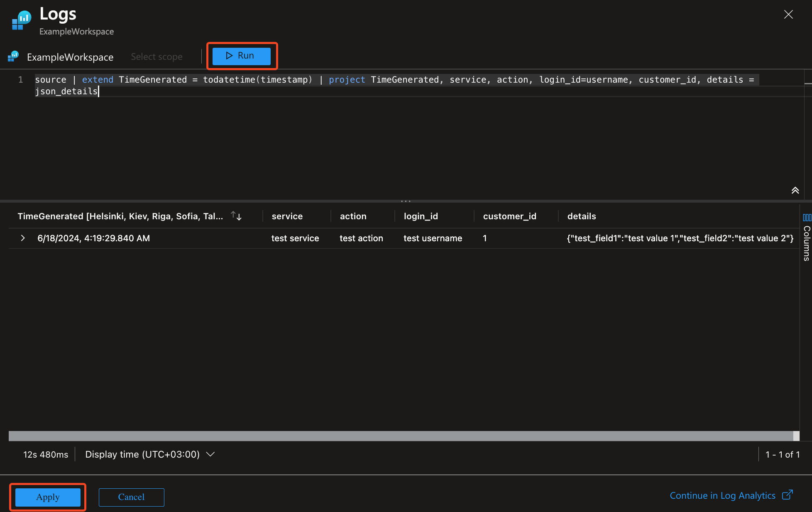Select the Select scope option
812x512 pixels.
pyautogui.click(x=156, y=56)
